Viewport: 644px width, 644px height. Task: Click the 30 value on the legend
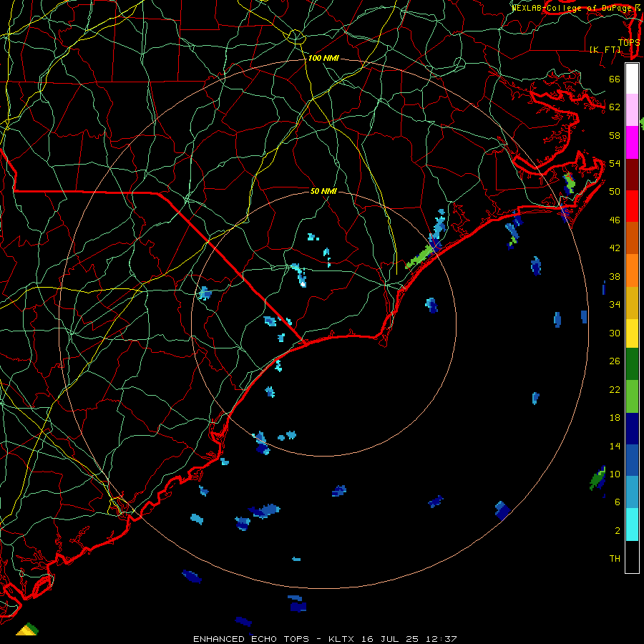coord(615,333)
